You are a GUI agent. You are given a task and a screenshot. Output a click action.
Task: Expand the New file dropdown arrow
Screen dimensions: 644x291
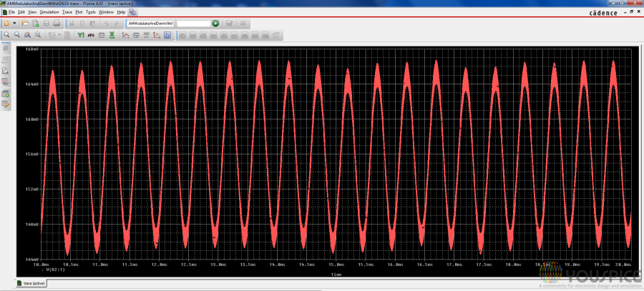point(14,24)
